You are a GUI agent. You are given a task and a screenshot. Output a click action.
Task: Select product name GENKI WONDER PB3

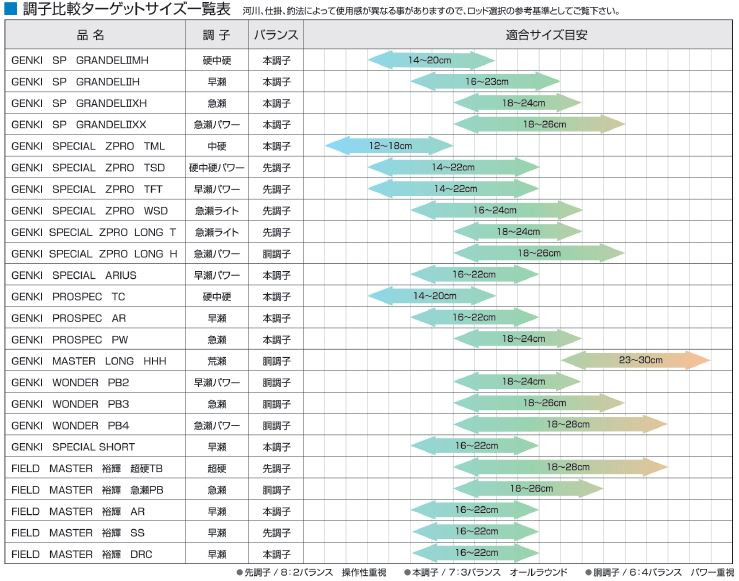70,404
